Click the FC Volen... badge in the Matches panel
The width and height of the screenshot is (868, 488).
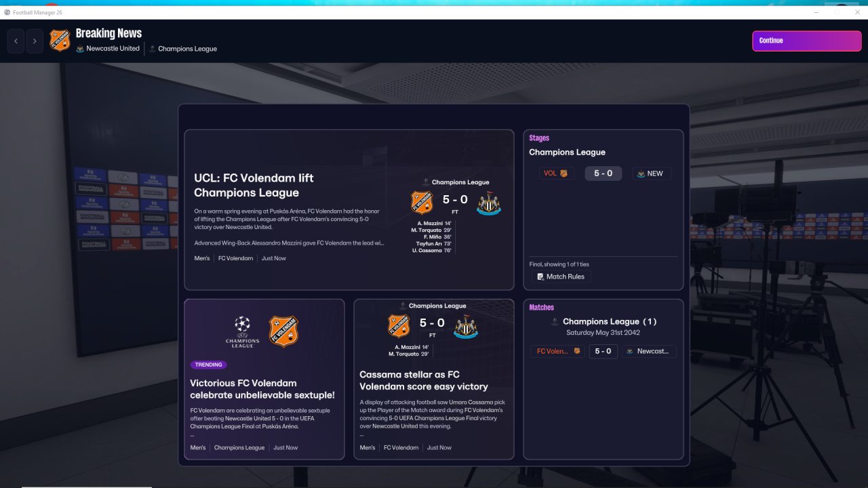(x=577, y=351)
